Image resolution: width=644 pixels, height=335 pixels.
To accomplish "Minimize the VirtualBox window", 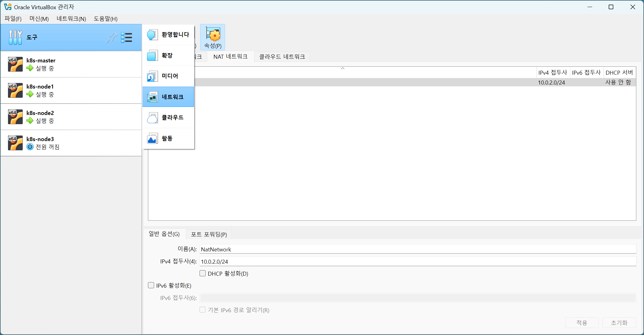I will 590,7.
